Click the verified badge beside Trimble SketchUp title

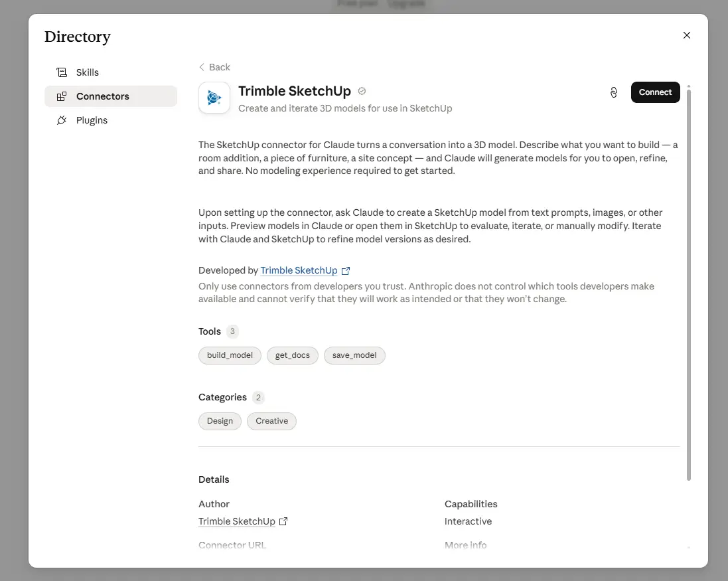click(362, 91)
